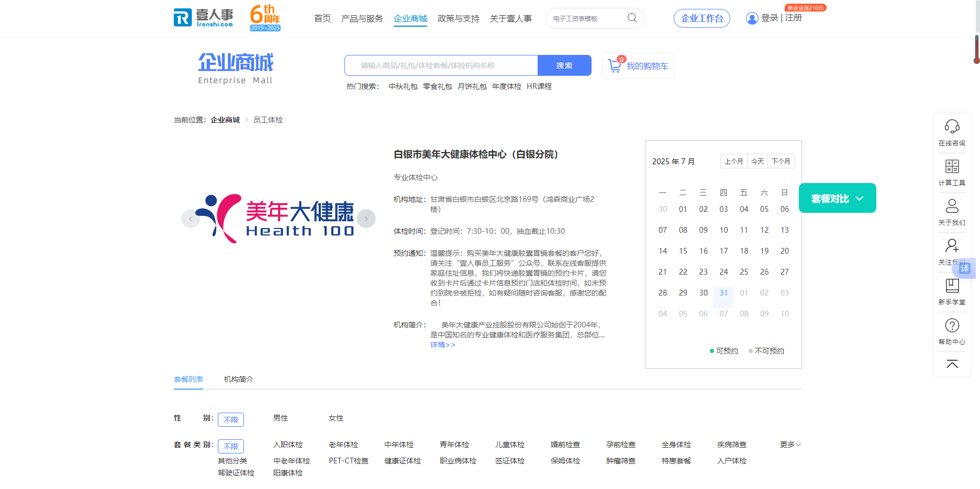Viewport: 980px width, 489px height.
Task: Select 女性 gender filter
Action: tap(336, 418)
